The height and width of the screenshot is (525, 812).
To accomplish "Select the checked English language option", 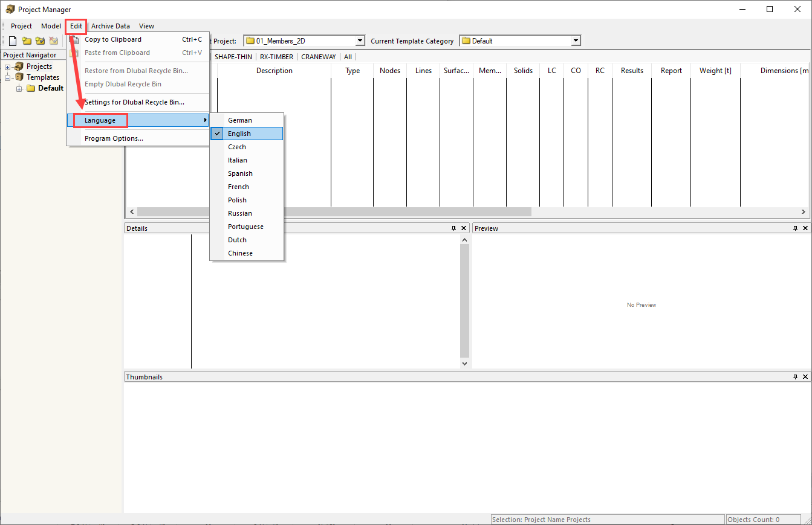I will click(x=247, y=134).
